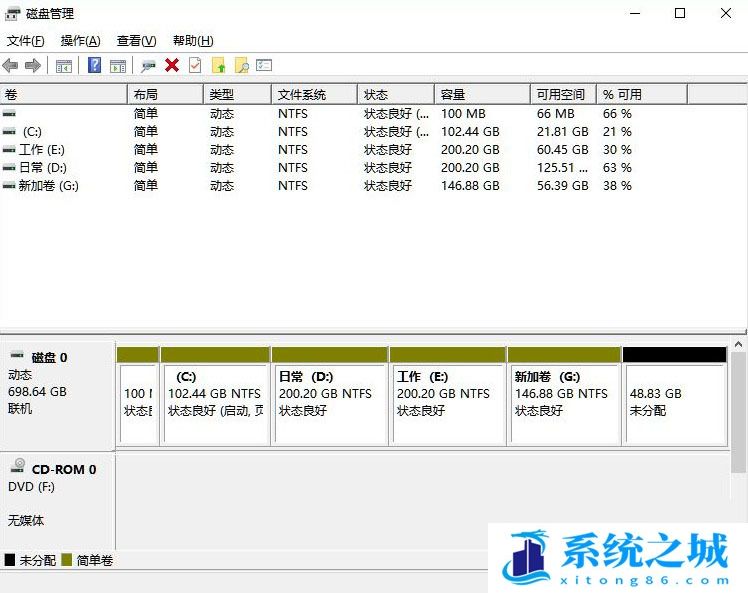748x593 pixels.
Task: Open the 操作(A) menu
Action: (80, 41)
